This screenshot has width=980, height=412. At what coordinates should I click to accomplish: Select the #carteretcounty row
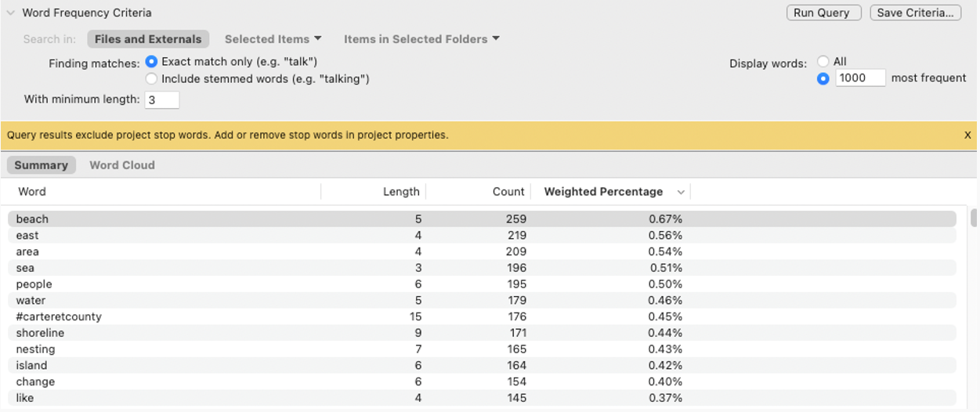pyautogui.click(x=482, y=317)
